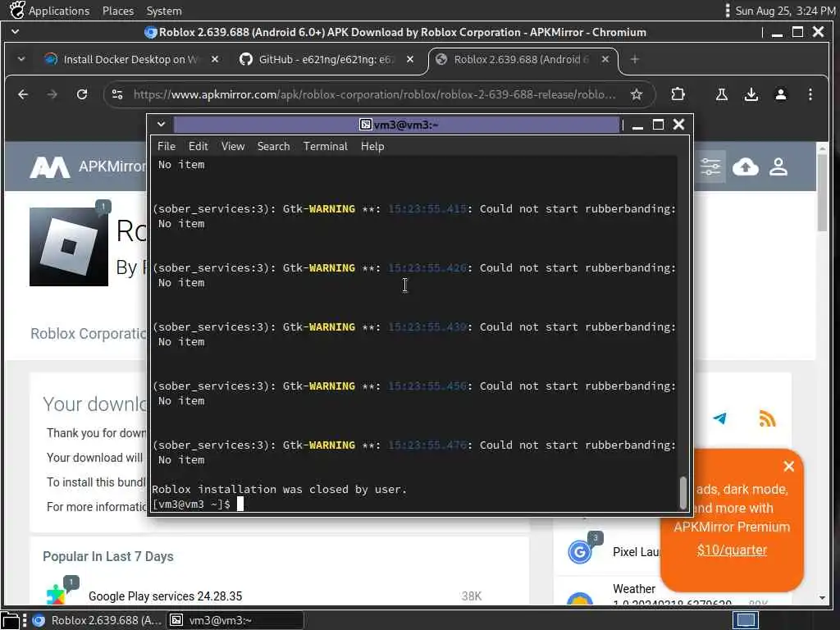Open Chromium three-dot menu
The height and width of the screenshot is (630, 840).
tap(810, 94)
